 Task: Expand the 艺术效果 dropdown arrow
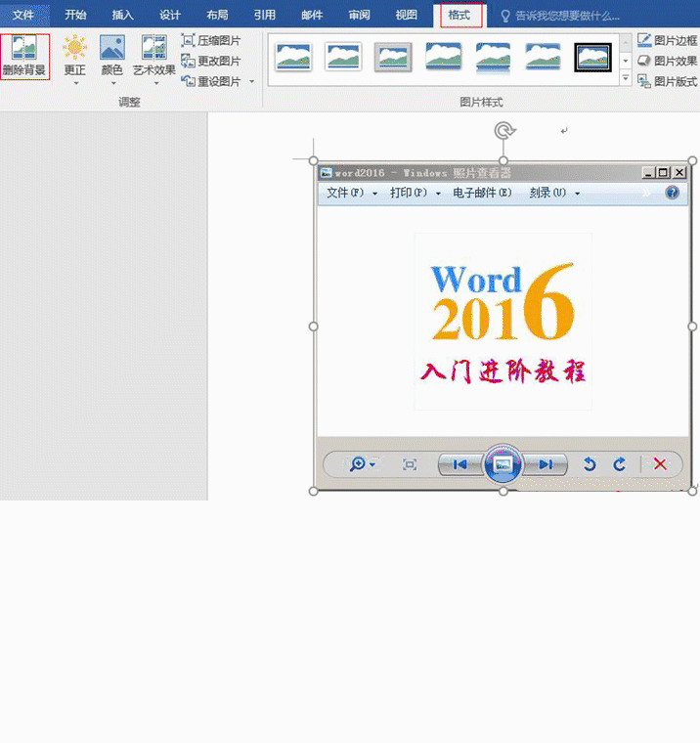click(x=155, y=83)
